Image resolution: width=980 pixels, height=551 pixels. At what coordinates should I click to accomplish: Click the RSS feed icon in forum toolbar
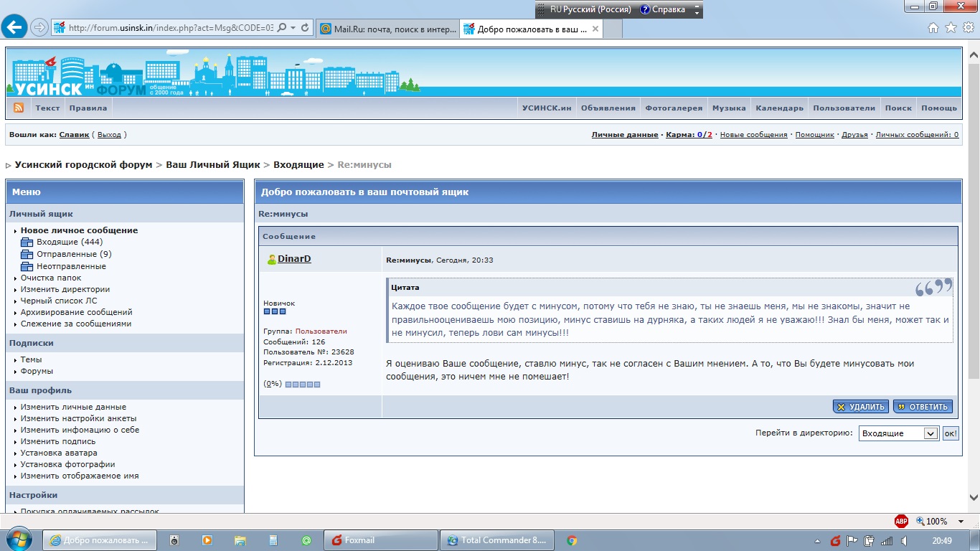pyautogui.click(x=19, y=108)
